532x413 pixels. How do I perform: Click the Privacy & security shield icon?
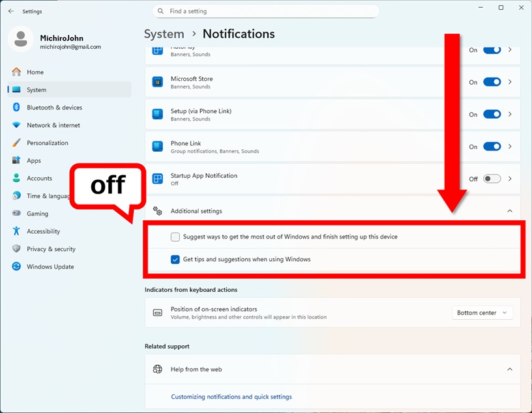[16, 249]
